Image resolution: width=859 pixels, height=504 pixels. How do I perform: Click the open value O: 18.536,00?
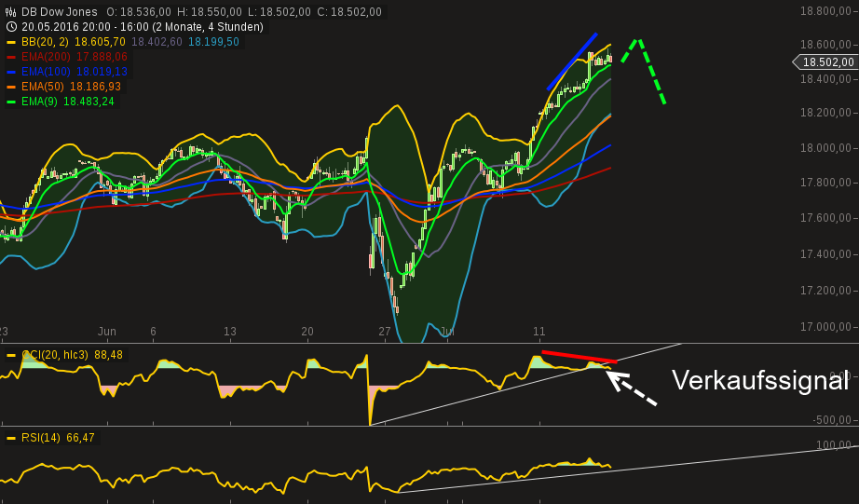tap(139, 12)
